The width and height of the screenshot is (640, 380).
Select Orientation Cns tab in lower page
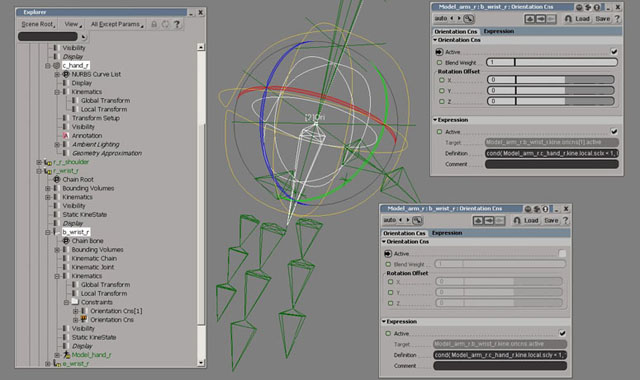tap(404, 233)
